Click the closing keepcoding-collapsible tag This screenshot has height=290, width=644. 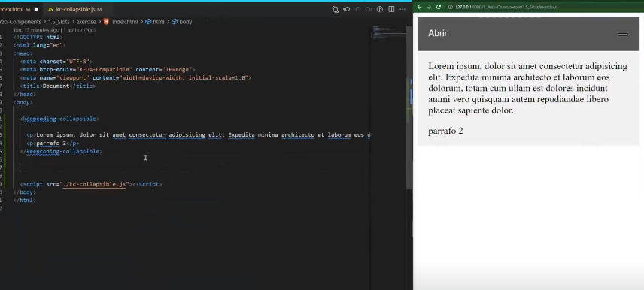[x=61, y=151]
